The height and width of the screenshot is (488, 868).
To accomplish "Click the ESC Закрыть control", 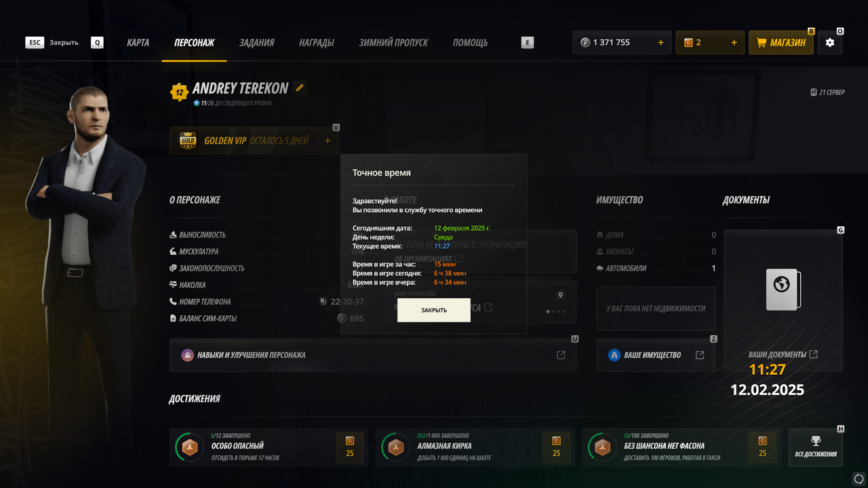I will point(52,43).
